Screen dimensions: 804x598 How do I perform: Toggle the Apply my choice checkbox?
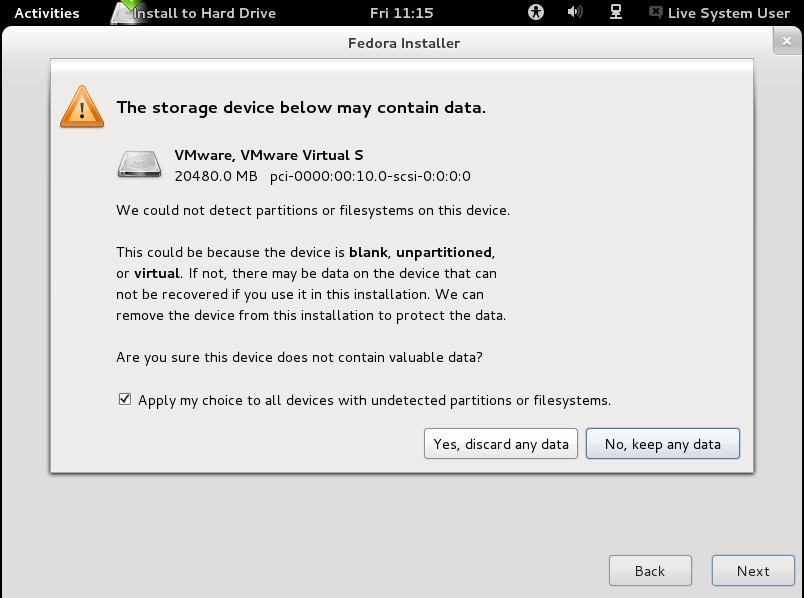[x=125, y=399]
